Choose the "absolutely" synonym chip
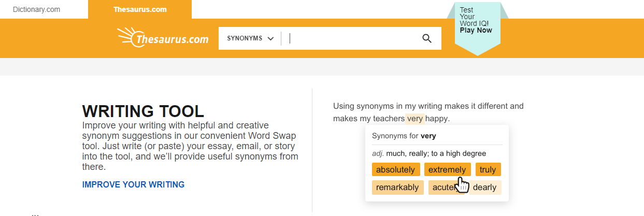Viewport: 644px width, 216px height. [395, 169]
